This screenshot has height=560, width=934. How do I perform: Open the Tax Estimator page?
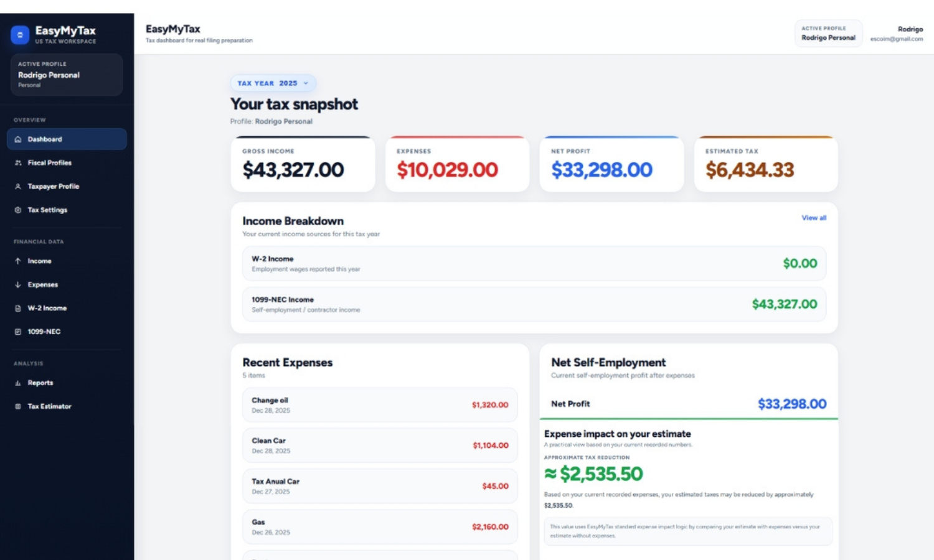(x=67, y=407)
